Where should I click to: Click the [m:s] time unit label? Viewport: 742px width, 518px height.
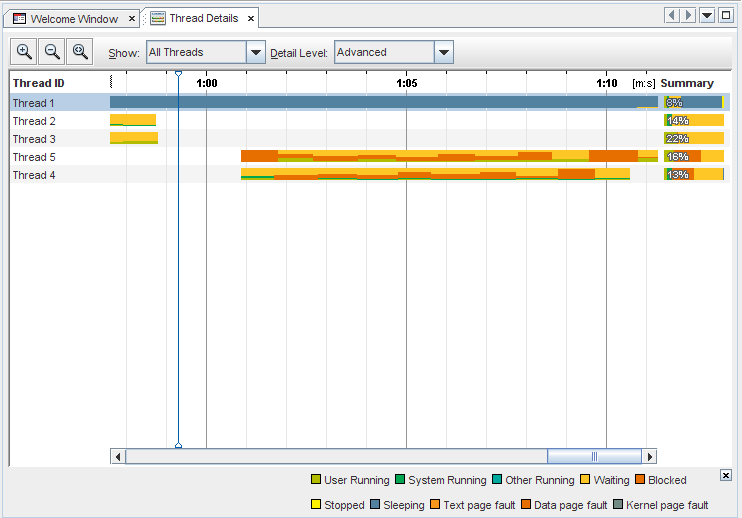644,84
